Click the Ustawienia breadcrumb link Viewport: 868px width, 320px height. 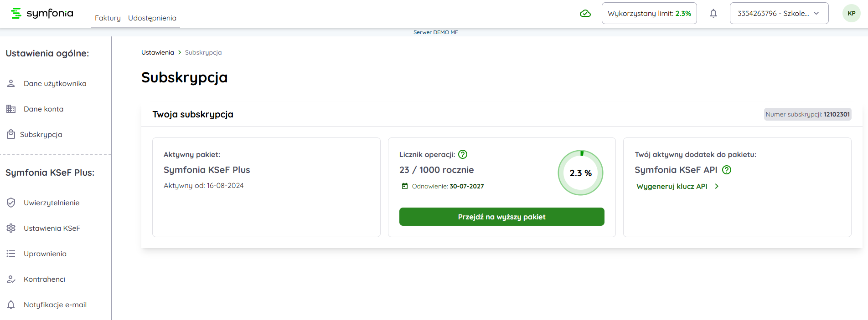pyautogui.click(x=158, y=52)
